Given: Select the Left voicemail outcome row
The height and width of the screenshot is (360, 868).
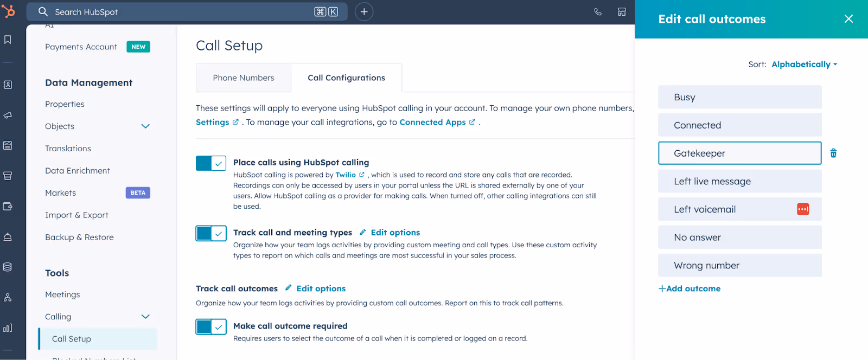Looking at the screenshot, I should click(x=739, y=209).
